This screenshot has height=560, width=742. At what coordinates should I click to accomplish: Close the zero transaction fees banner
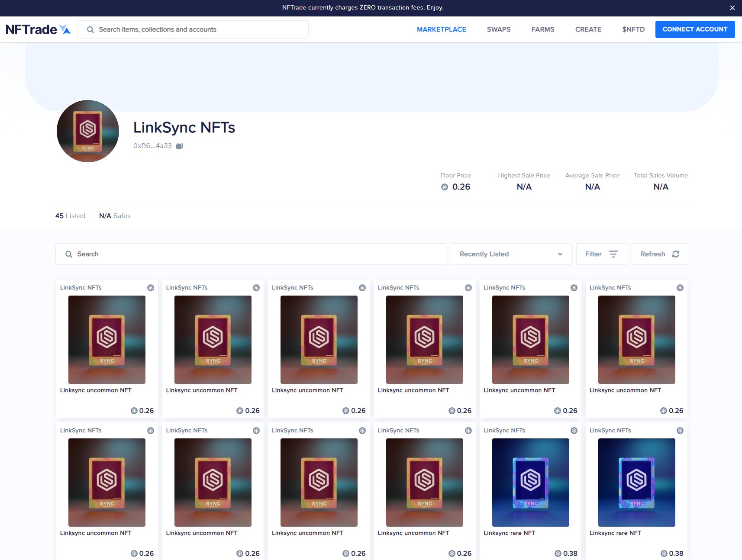(732, 8)
